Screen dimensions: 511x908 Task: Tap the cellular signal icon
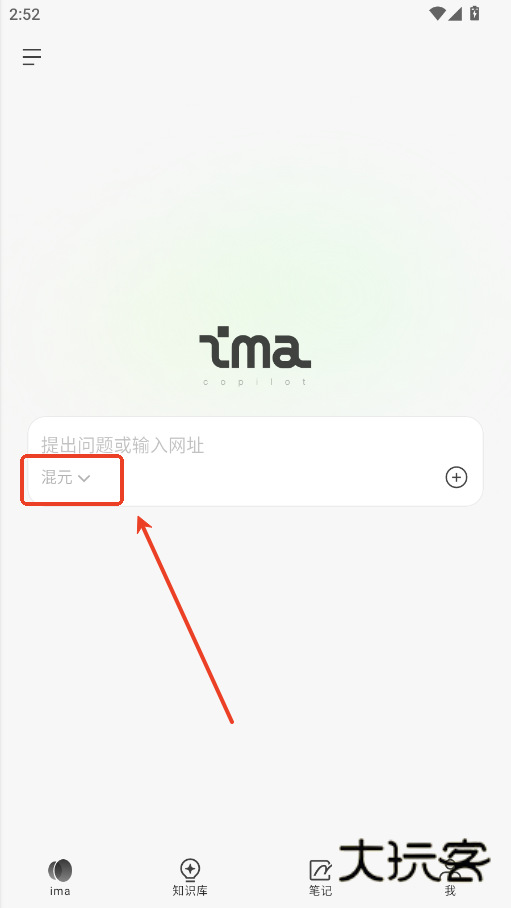click(455, 13)
